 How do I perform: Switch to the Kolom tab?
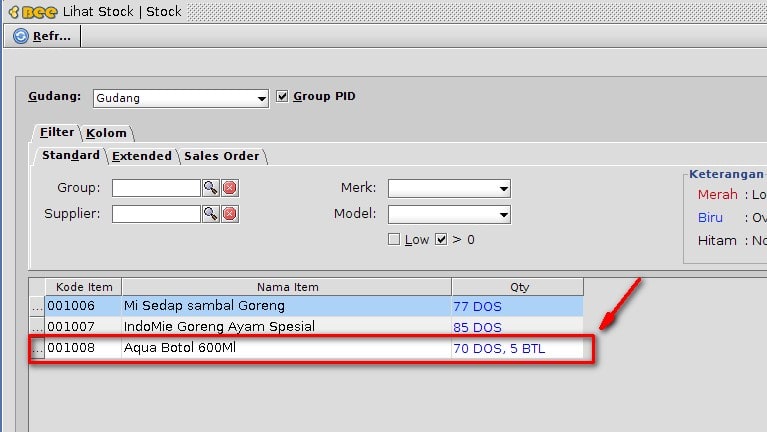[x=106, y=133]
